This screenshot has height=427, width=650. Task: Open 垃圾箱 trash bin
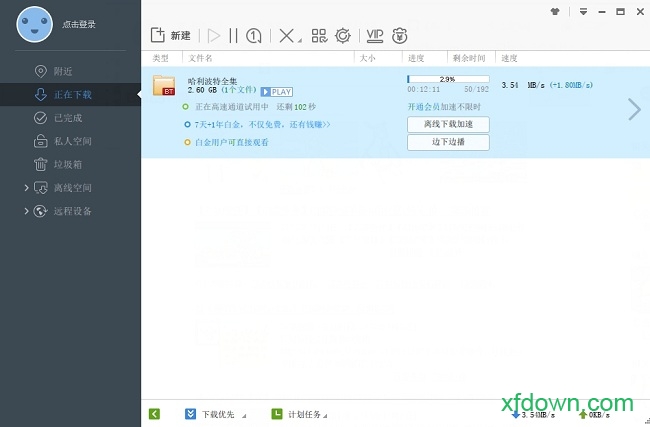[70, 165]
